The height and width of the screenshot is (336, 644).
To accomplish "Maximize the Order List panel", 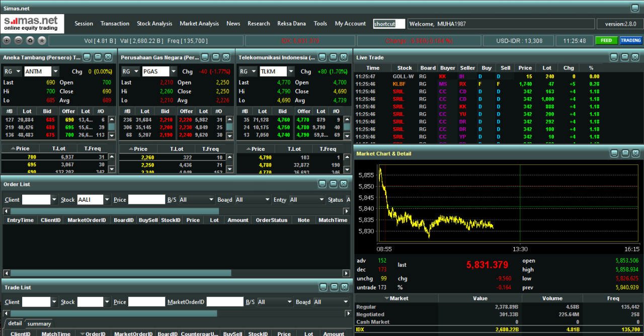I will click(333, 184).
